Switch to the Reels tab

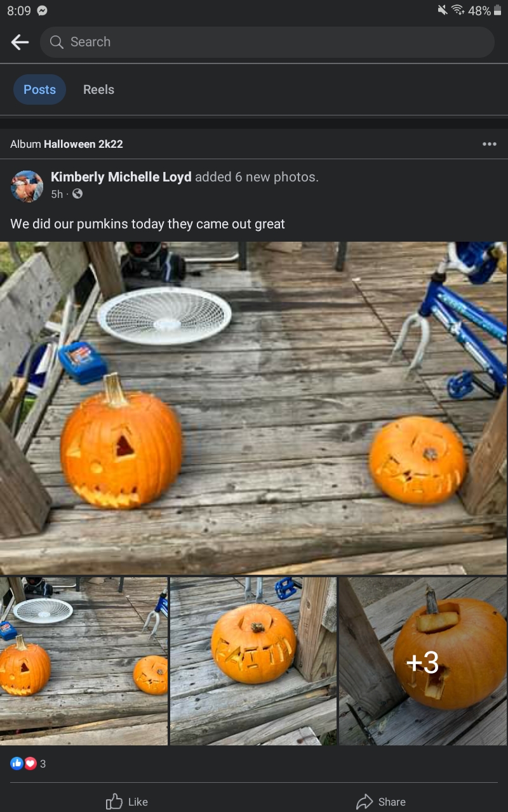point(98,89)
